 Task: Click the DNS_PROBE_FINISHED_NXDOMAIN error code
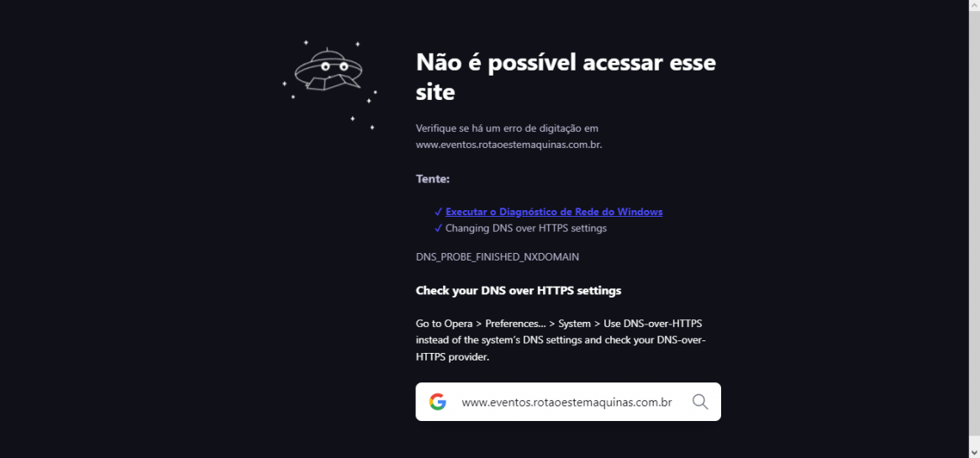(x=498, y=257)
